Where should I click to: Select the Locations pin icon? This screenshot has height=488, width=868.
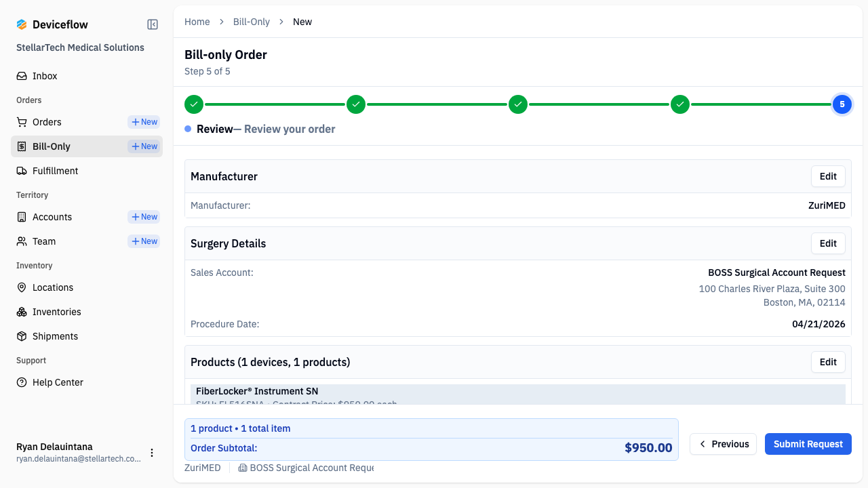[x=22, y=287]
